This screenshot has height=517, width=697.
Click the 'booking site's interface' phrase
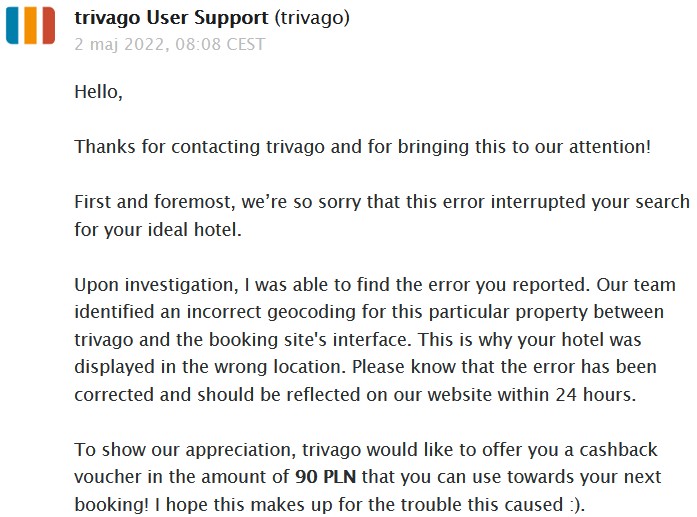(308, 340)
